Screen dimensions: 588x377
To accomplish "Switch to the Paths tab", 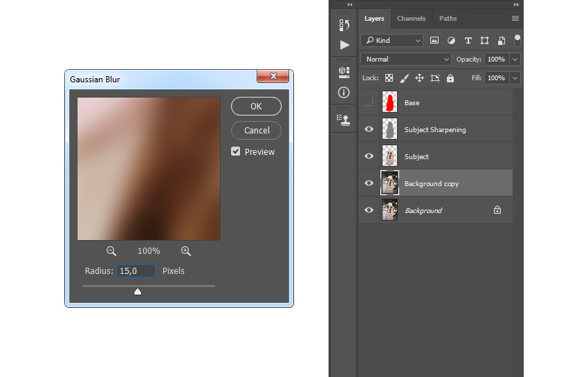I will pyautogui.click(x=448, y=19).
